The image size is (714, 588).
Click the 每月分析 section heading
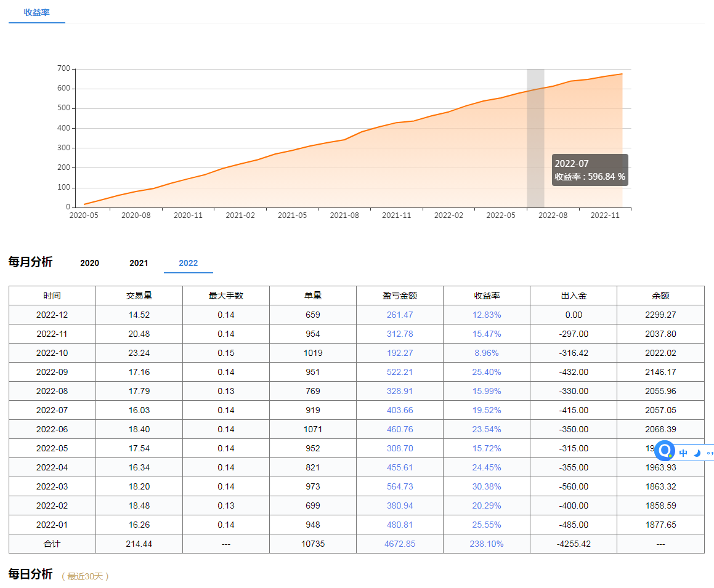pos(31,262)
